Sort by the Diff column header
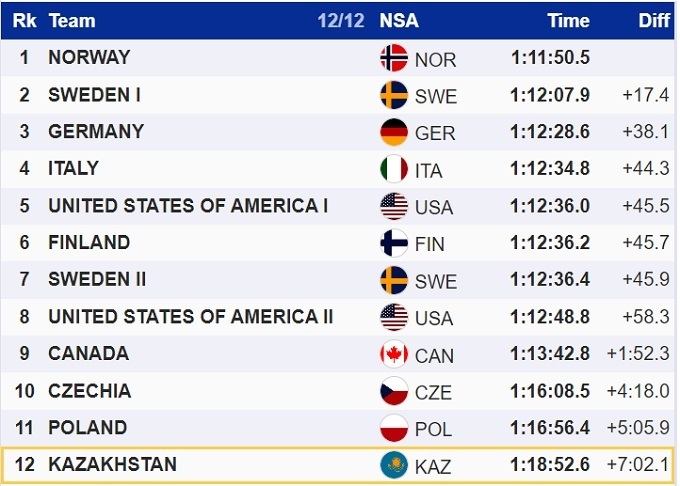This screenshot has width=680, height=486. [654, 20]
